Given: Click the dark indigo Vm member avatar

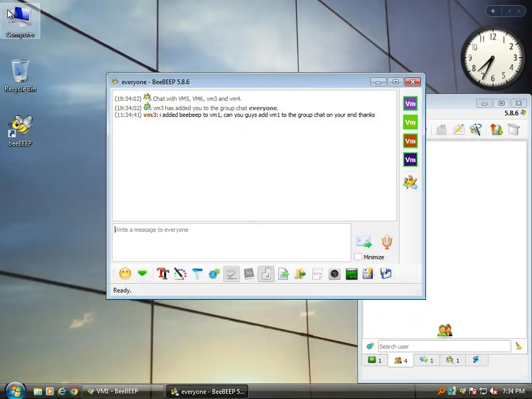Looking at the screenshot, I should click(410, 159).
